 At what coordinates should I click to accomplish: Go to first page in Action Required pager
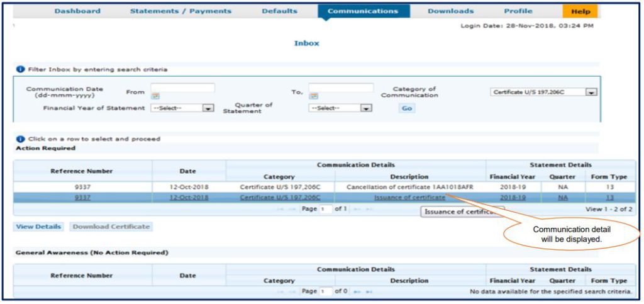[x=279, y=209]
